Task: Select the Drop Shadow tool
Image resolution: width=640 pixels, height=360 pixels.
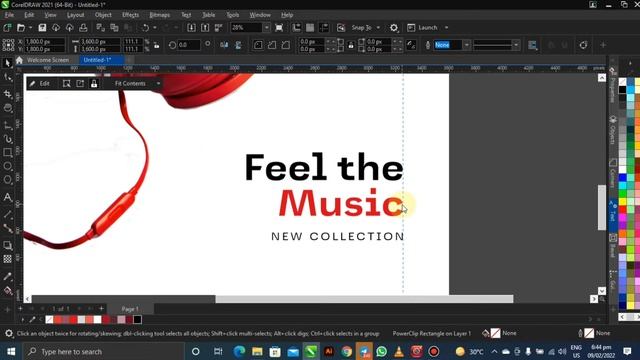Action: pos(7,245)
